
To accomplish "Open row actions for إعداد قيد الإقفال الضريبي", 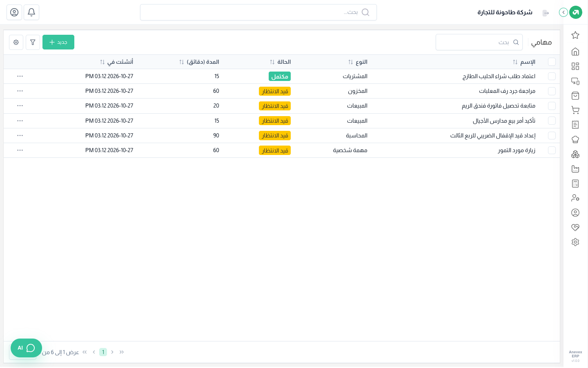I will point(20,135).
